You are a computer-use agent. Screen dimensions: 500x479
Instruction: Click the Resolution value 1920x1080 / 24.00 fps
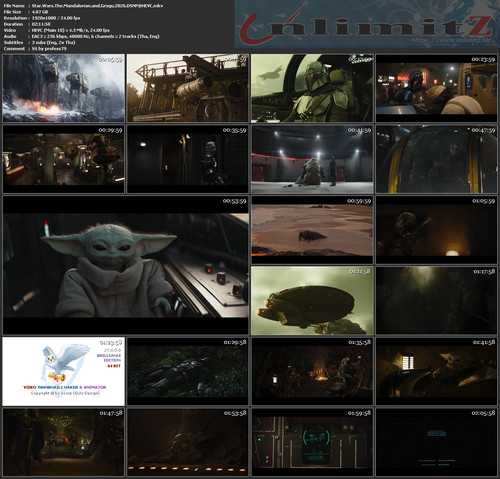(56, 18)
